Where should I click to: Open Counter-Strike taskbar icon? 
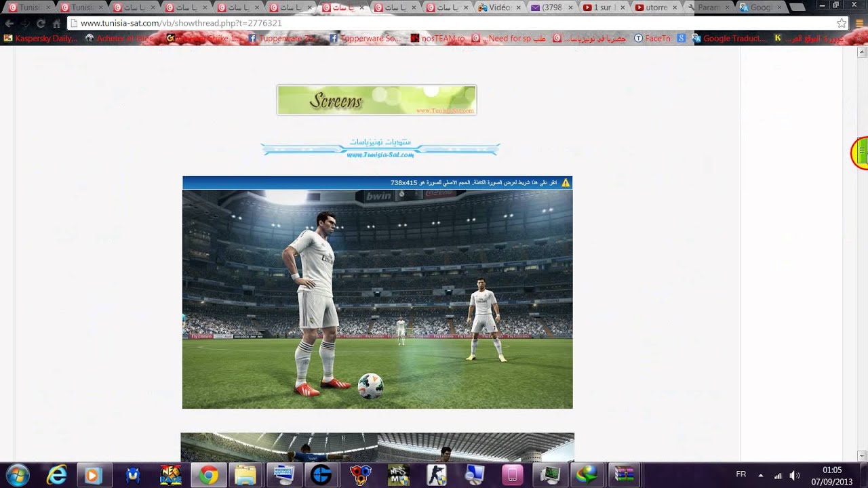tap(435, 474)
